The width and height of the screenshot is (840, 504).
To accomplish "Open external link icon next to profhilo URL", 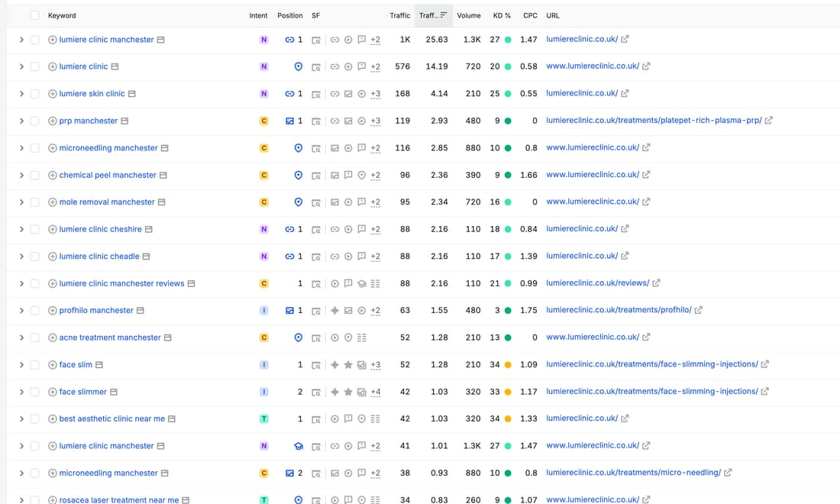I will point(699,310).
